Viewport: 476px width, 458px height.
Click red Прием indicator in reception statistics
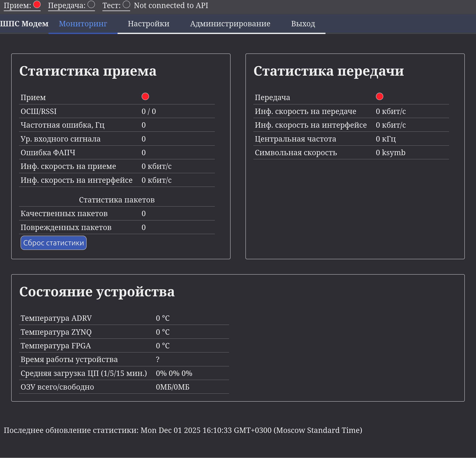click(145, 96)
